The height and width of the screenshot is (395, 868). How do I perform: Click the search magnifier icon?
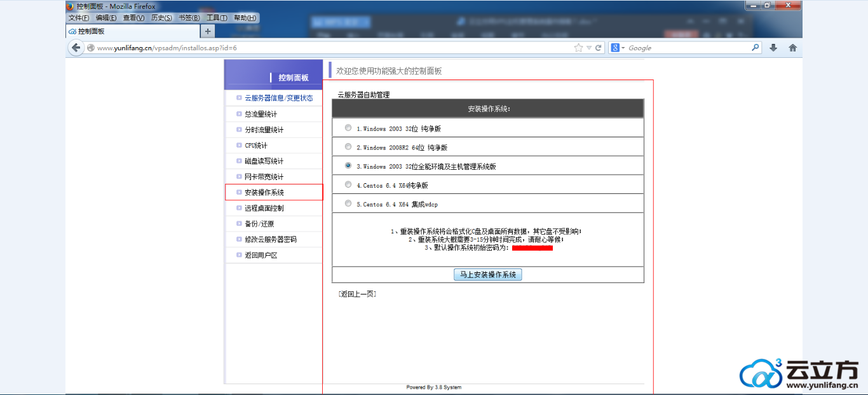(x=756, y=47)
